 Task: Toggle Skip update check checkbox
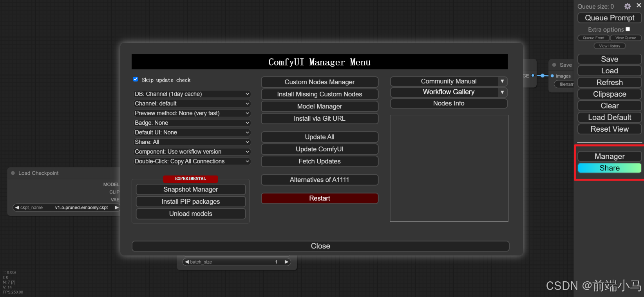(136, 79)
